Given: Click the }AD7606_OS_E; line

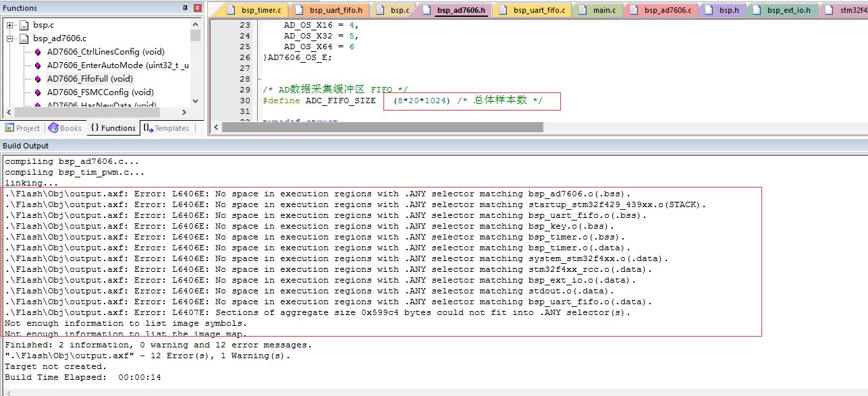Looking at the screenshot, I should coord(297,57).
